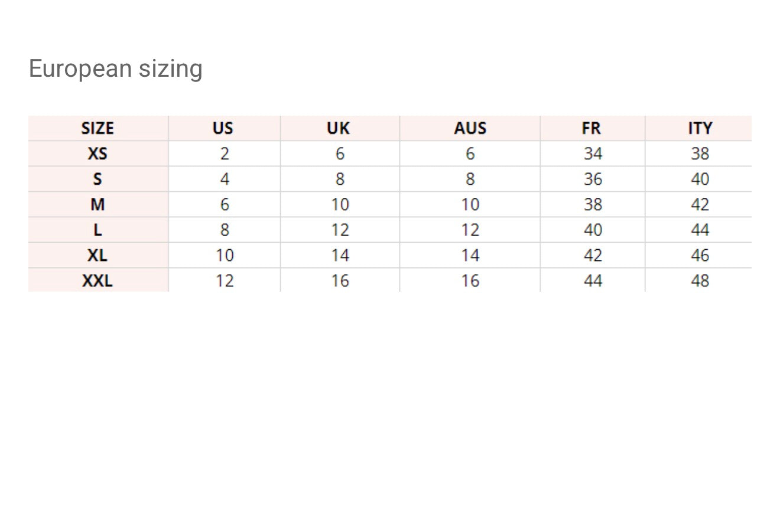
Task: Select the XL row label
Action: [x=97, y=255]
